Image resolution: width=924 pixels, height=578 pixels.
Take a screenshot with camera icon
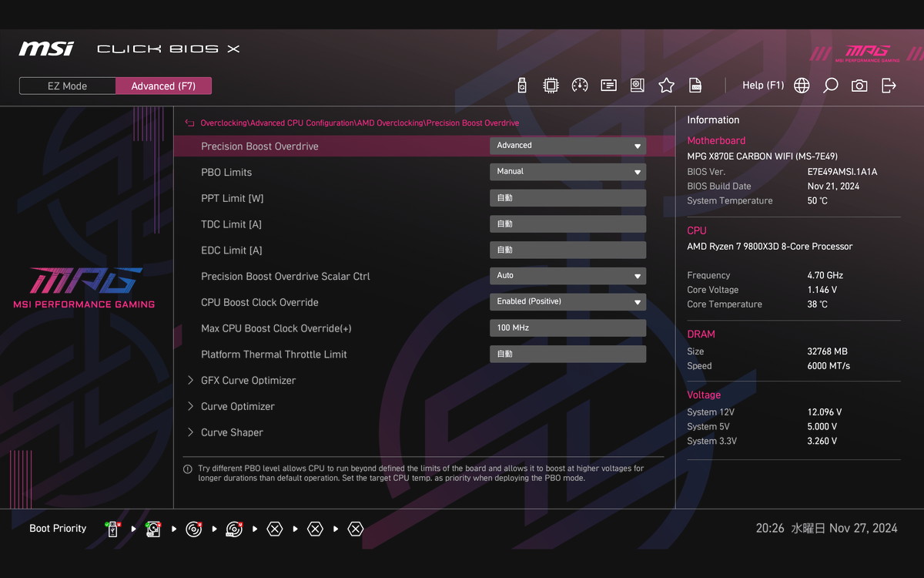coord(859,86)
